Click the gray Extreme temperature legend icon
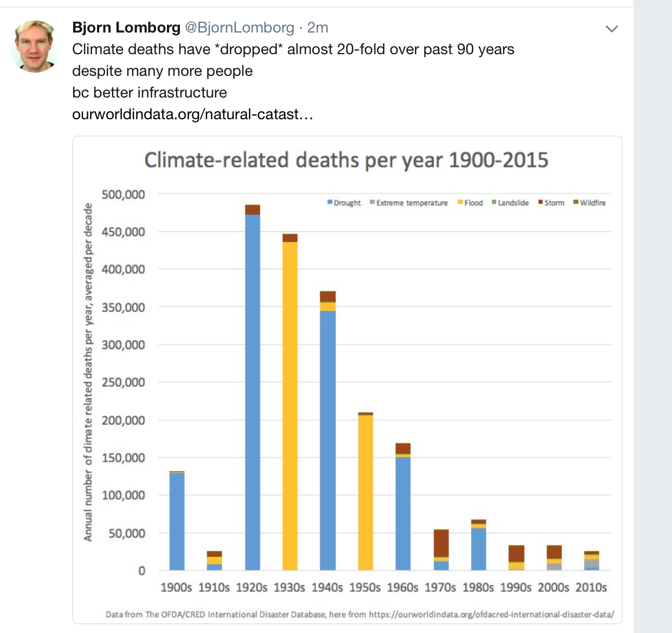This screenshot has height=633, width=672. click(371, 203)
